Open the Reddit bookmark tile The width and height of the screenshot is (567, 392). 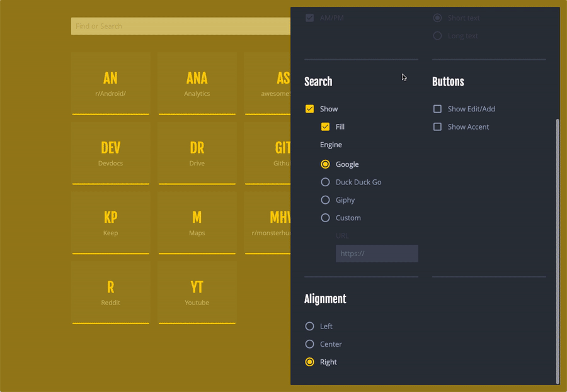pos(110,293)
